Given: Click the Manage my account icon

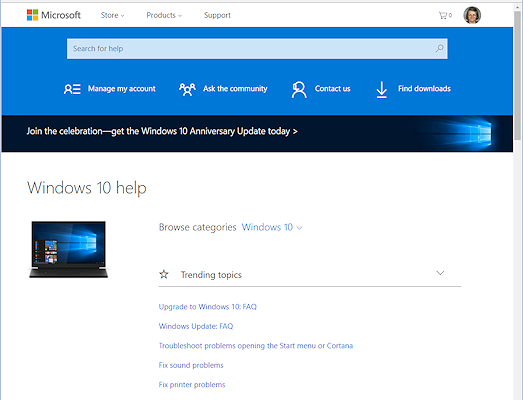Looking at the screenshot, I should [72, 89].
